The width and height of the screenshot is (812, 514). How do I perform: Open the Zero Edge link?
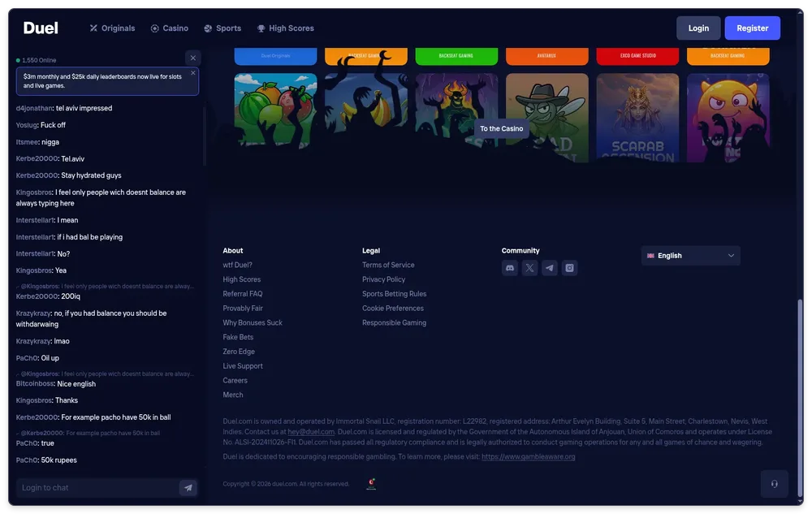239,352
